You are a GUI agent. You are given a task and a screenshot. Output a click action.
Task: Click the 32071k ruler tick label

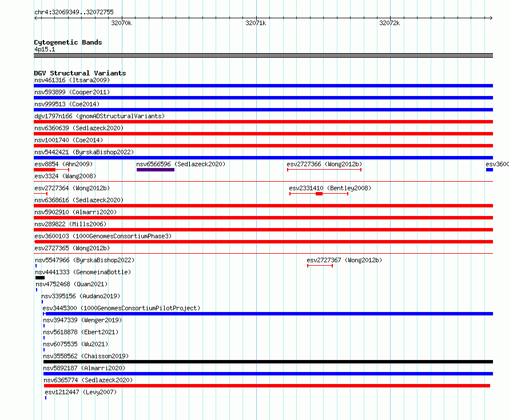256,23
